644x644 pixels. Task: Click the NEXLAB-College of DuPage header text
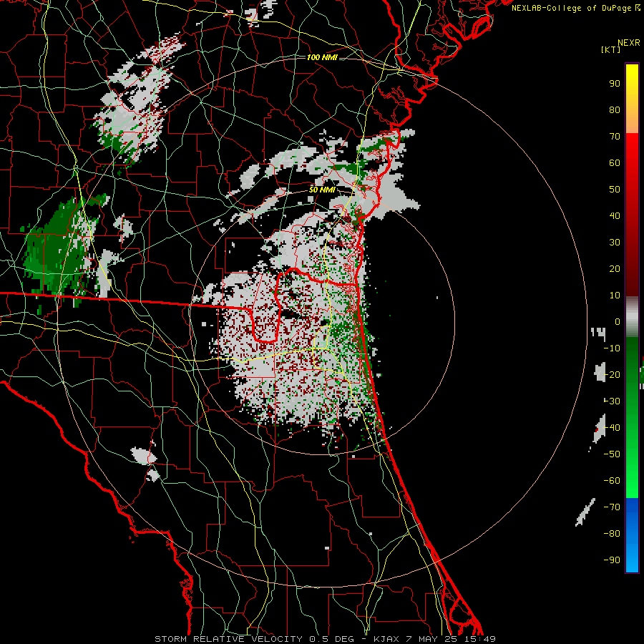click(x=575, y=8)
